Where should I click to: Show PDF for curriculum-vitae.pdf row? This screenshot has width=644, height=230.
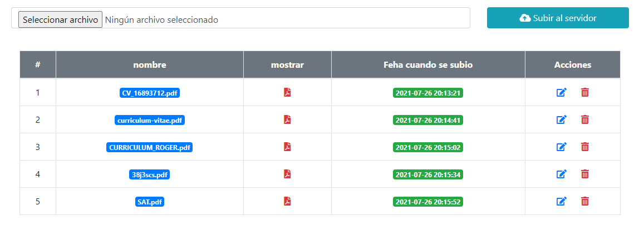click(288, 119)
